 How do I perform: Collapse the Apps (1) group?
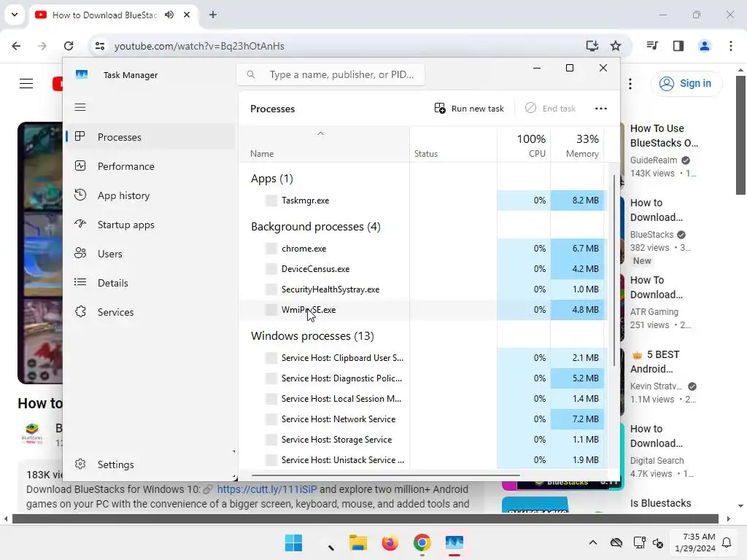pos(272,179)
